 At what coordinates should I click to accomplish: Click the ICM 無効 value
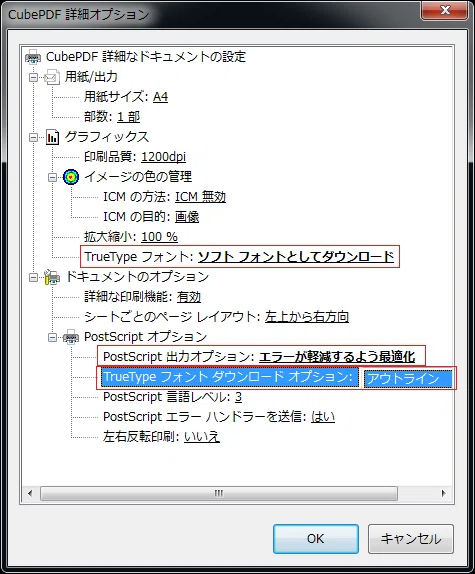(201, 197)
